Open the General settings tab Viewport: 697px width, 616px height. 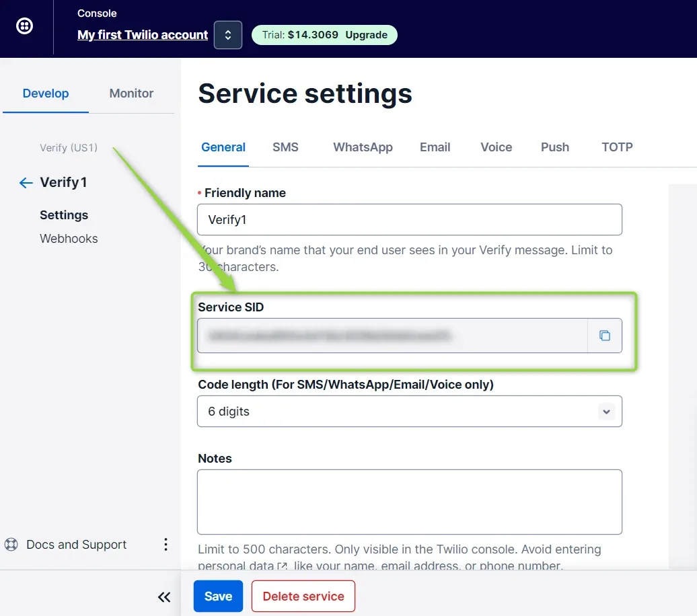(x=223, y=147)
